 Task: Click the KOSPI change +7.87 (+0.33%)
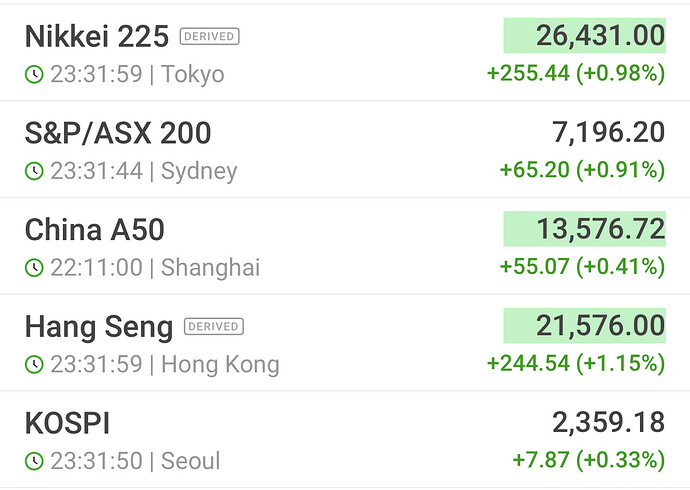[587, 461]
